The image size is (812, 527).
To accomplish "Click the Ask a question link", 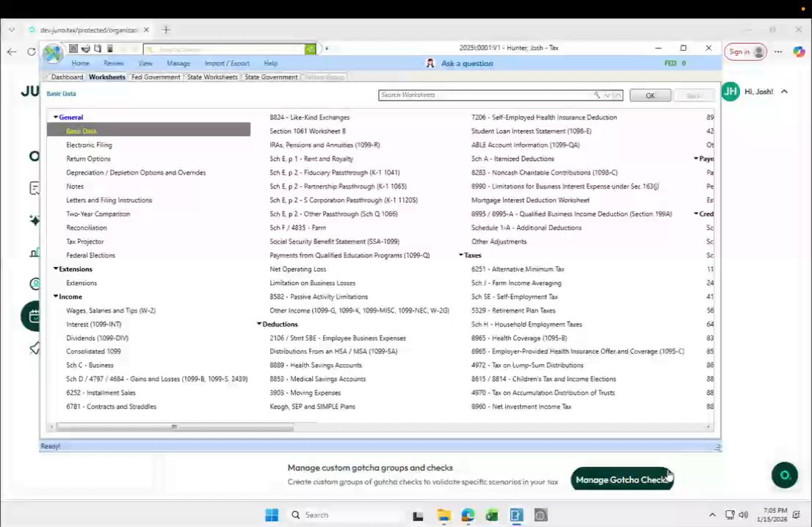I will (x=467, y=63).
